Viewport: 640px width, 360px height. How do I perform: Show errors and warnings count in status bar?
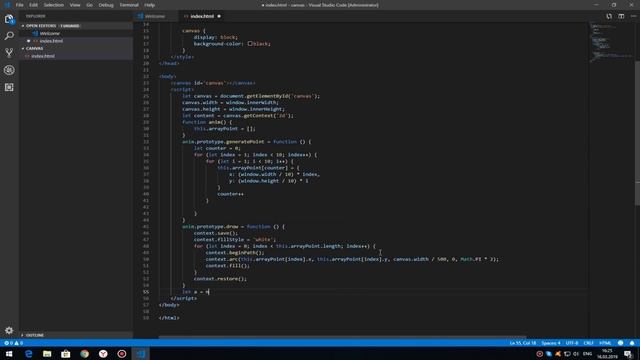click(13, 343)
